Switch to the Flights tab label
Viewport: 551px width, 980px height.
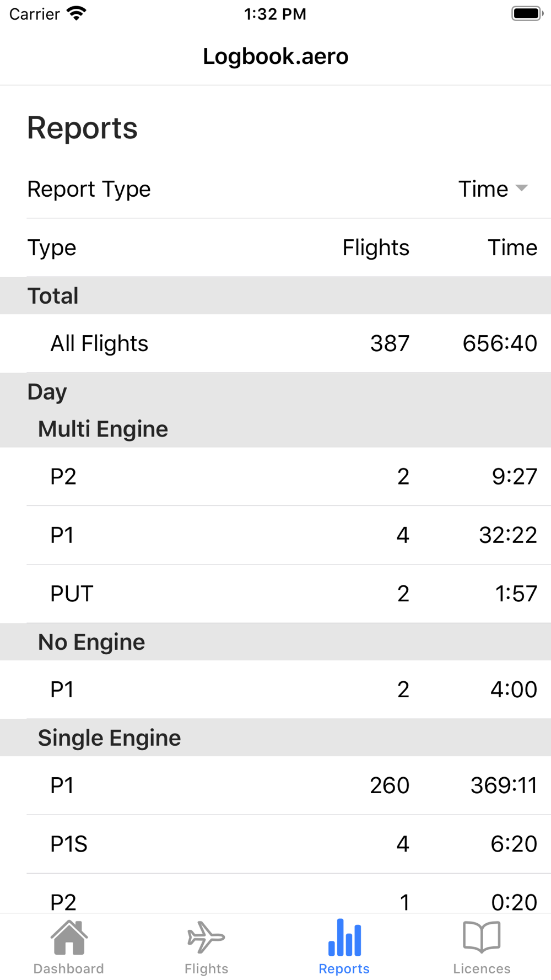point(206,968)
